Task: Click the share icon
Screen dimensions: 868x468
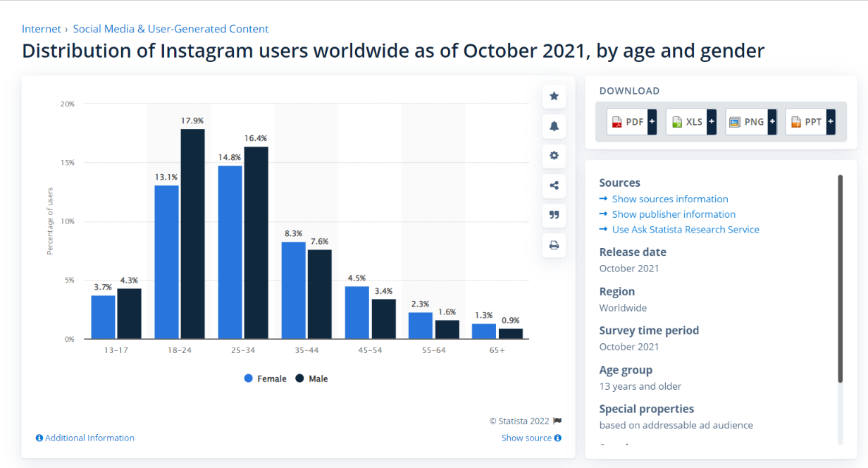Action: 554,185
